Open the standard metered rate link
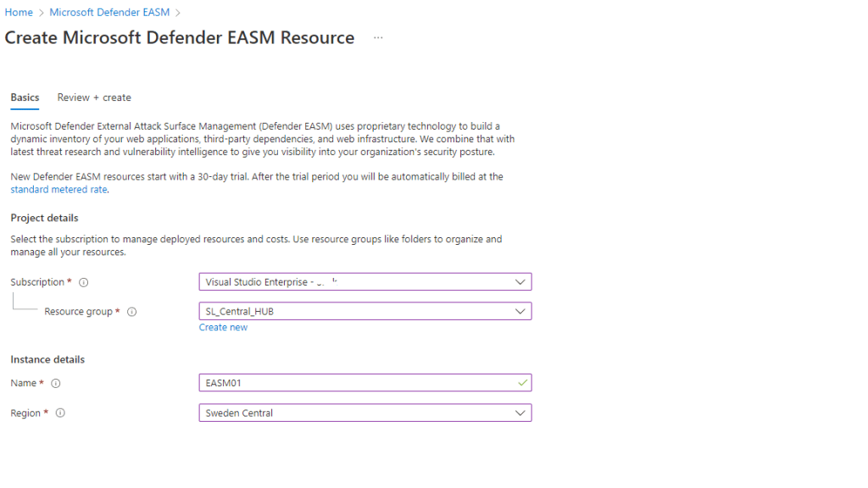 (58, 190)
